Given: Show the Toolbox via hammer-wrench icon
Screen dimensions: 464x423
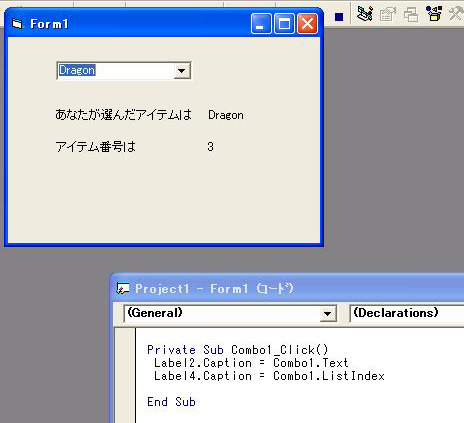Looking at the screenshot, I should [x=456, y=15].
